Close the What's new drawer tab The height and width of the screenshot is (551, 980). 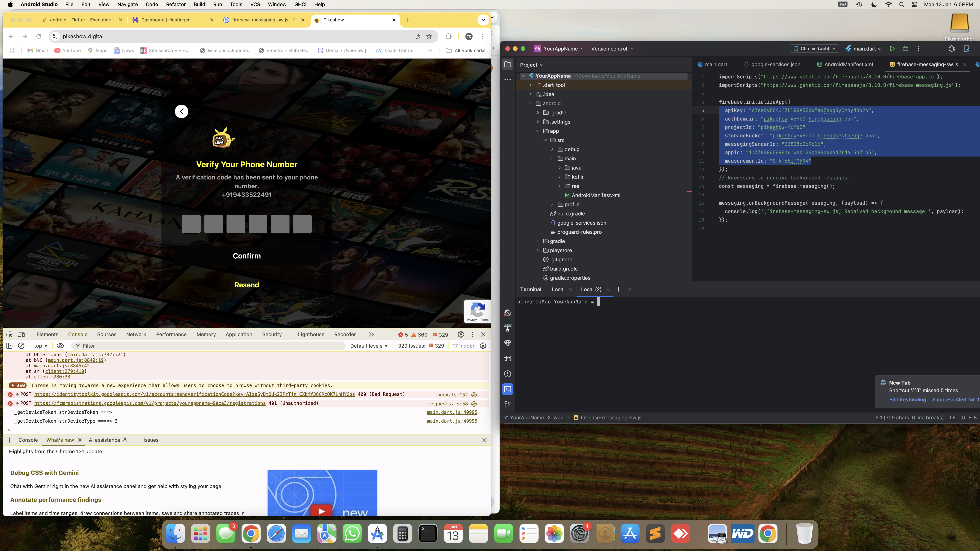click(80, 440)
